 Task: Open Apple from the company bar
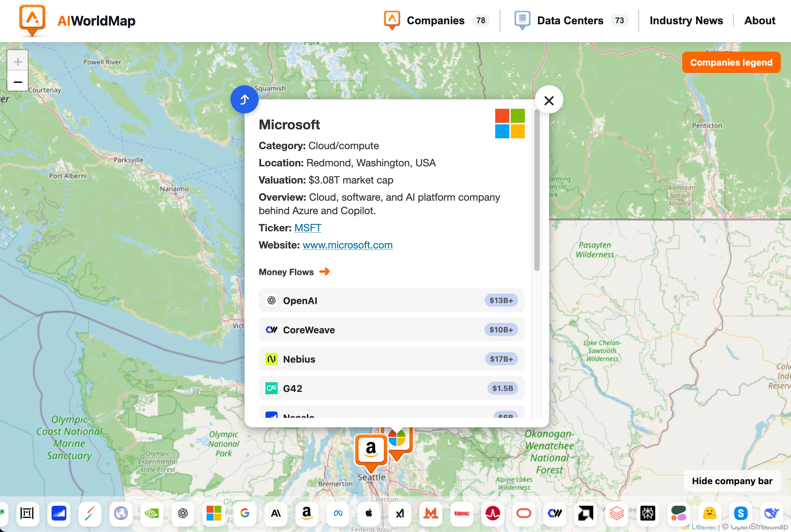click(x=369, y=513)
